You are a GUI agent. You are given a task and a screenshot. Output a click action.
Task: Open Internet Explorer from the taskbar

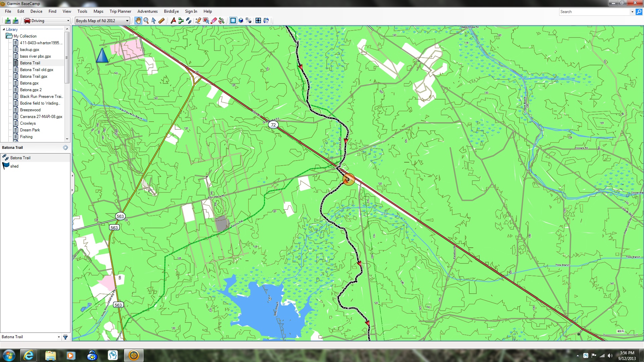29,355
